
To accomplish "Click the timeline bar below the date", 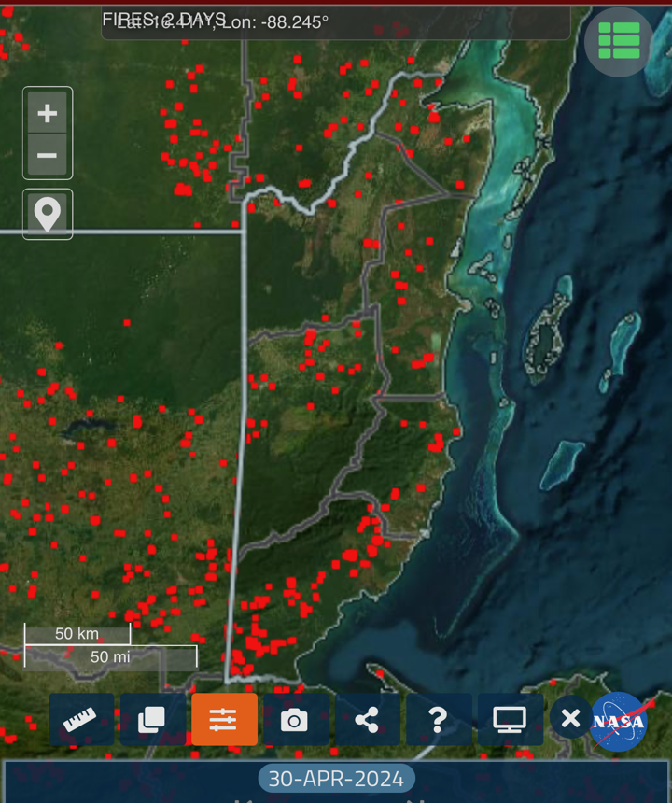I will tap(336, 797).
